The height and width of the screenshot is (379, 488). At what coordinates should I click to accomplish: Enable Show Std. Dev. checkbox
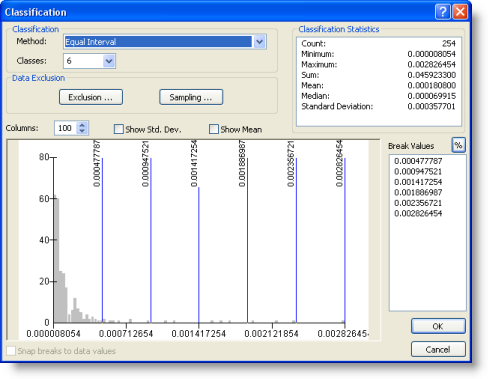[119, 129]
